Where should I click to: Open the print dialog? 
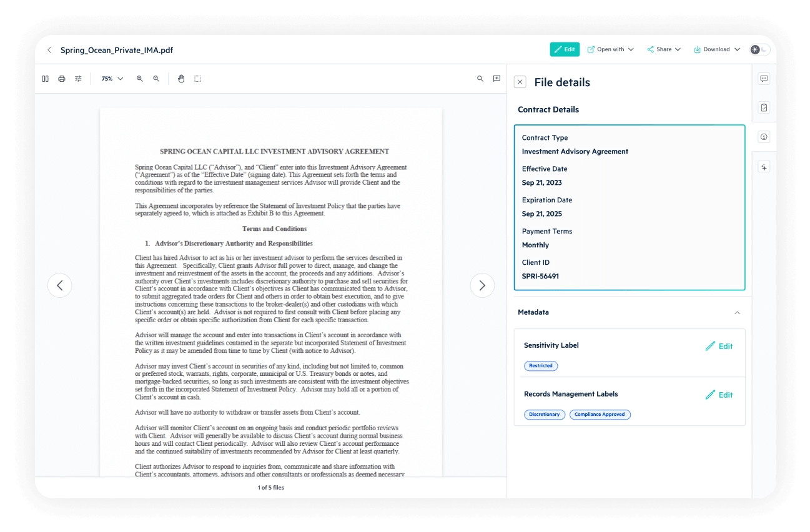coord(61,79)
